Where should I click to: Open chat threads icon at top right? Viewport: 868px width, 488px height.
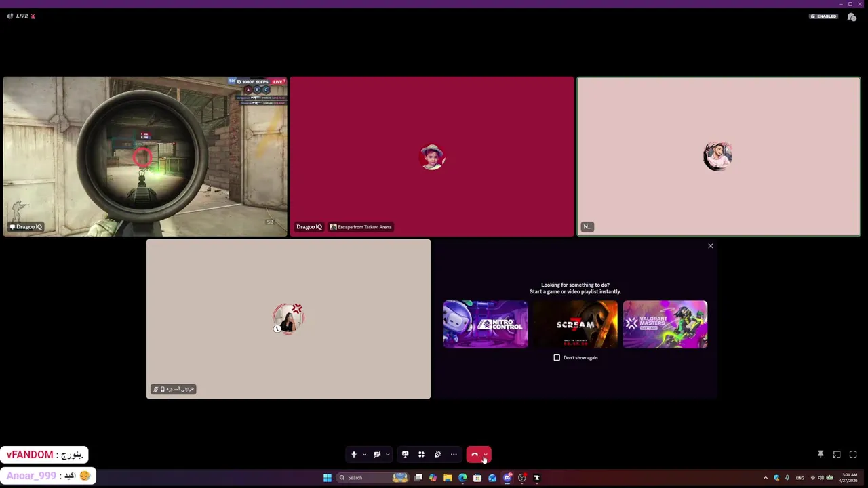(x=852, y=17)
